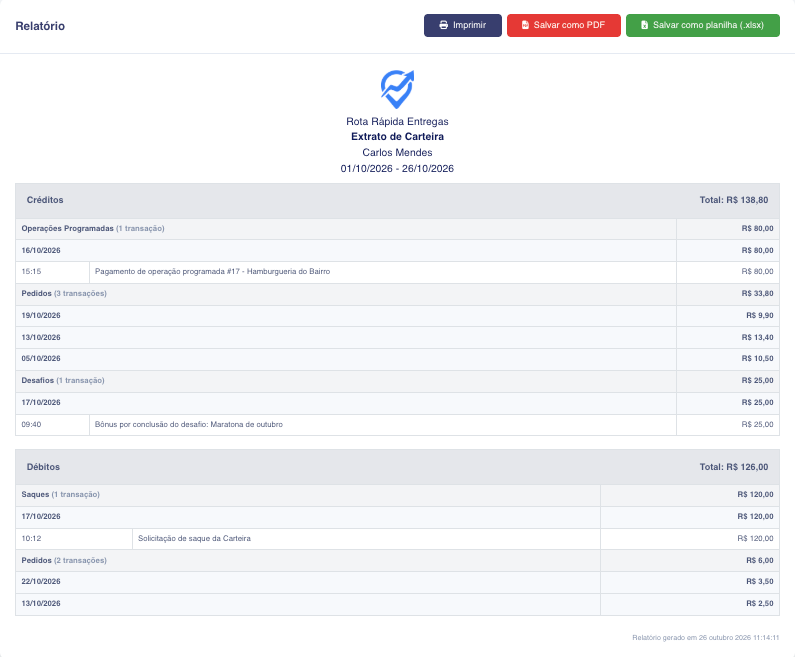Select the Extrato de Carteira heading
The width and height of the screenshot is (795, 657).
397,136
